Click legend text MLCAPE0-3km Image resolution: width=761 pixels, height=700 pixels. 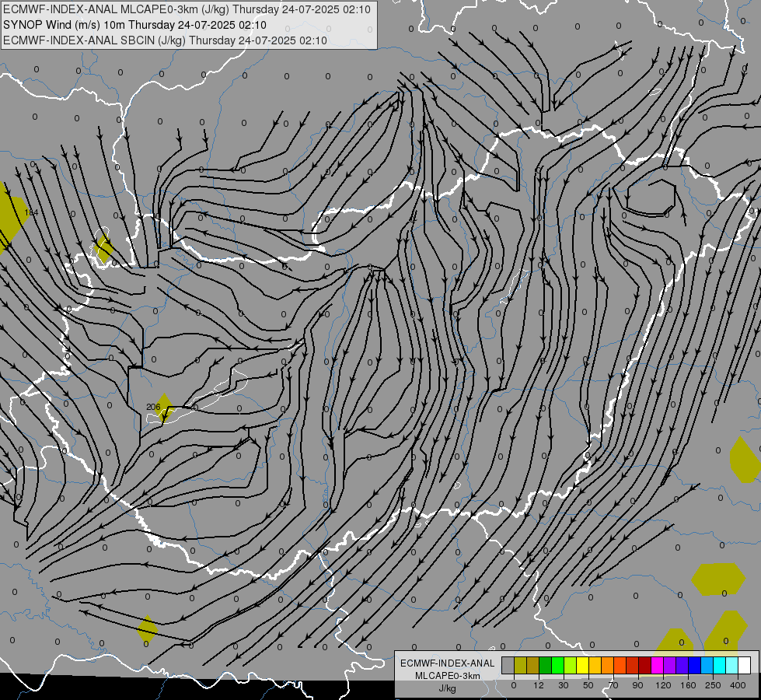(448, 676)
